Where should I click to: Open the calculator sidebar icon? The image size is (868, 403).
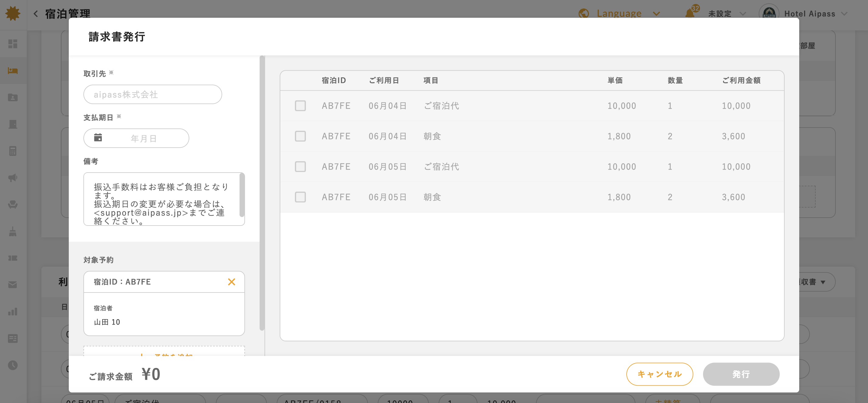13,151
